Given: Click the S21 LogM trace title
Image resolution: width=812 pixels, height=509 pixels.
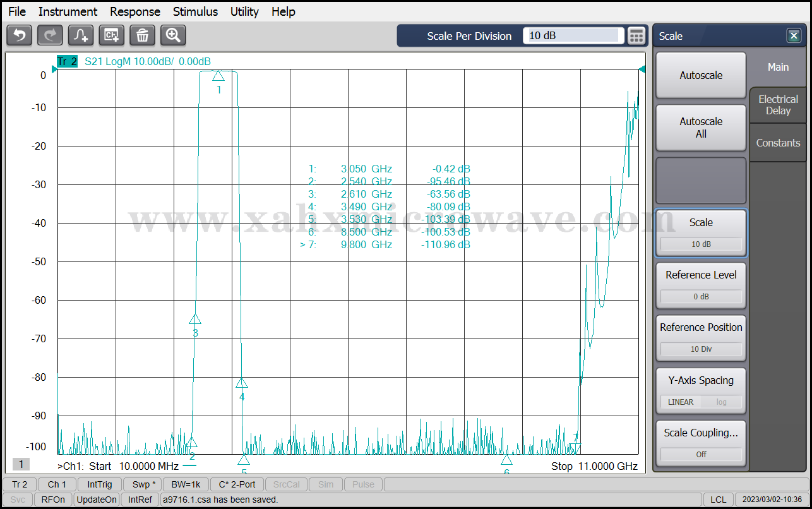Looking at the screenshot, I should pos(148,61).
